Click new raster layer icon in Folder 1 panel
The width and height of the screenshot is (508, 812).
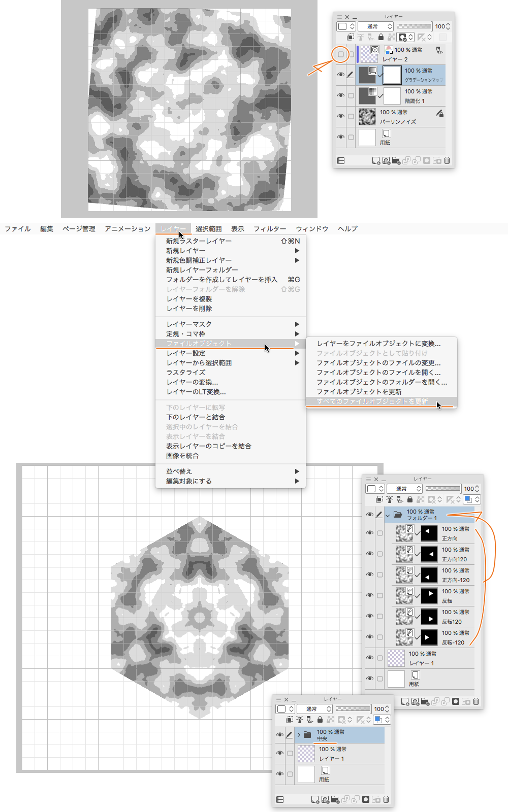pyautogui.click(x=405, y=701)
